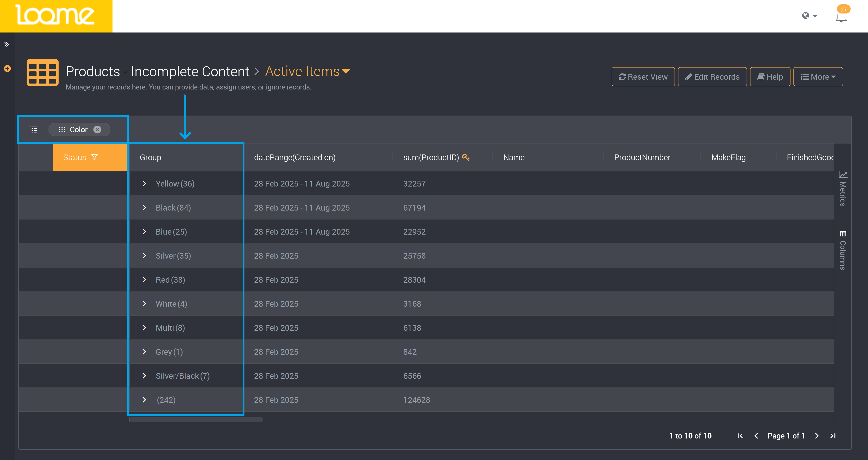Sort by the Group column header
The width and height of the screenshot is (868, 460).
pos(150,157)
